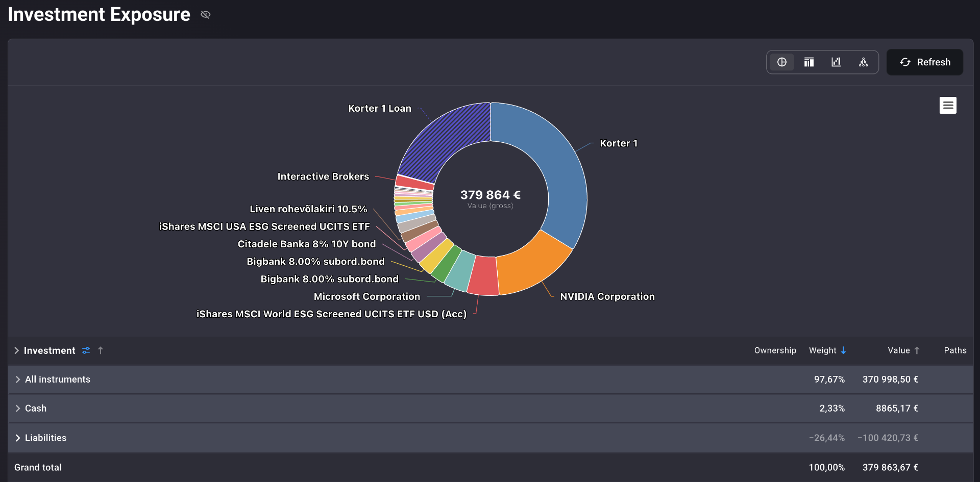The width and height of the screenshot is (980, 482).
Task: Select the Korter 1 Loan chart label
Action: (x=380, y=109)
